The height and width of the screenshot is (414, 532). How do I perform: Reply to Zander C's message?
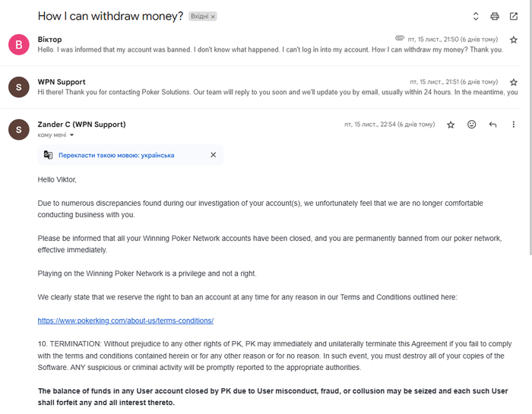(492, 125)
